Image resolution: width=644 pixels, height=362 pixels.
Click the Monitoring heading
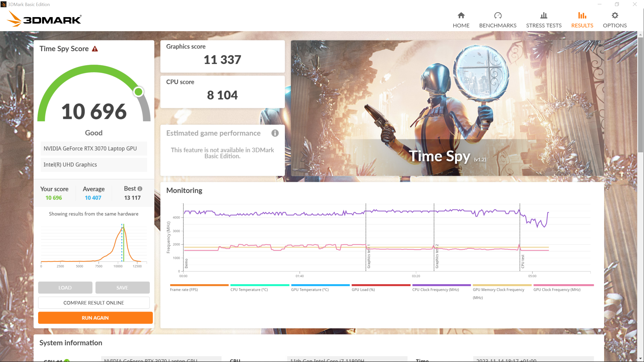click(184, 191)
